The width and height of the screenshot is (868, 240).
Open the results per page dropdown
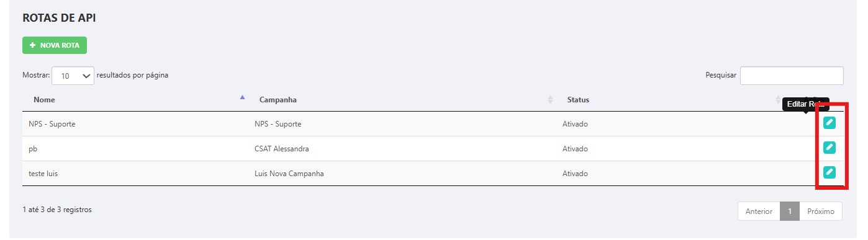[73, 76]
